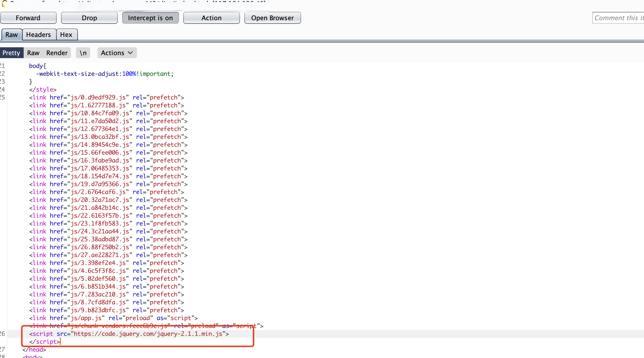Image resolution: width=644 pixels, height=358 pixels.
Task: Switch to the Render view
Action: pos(57,53)
